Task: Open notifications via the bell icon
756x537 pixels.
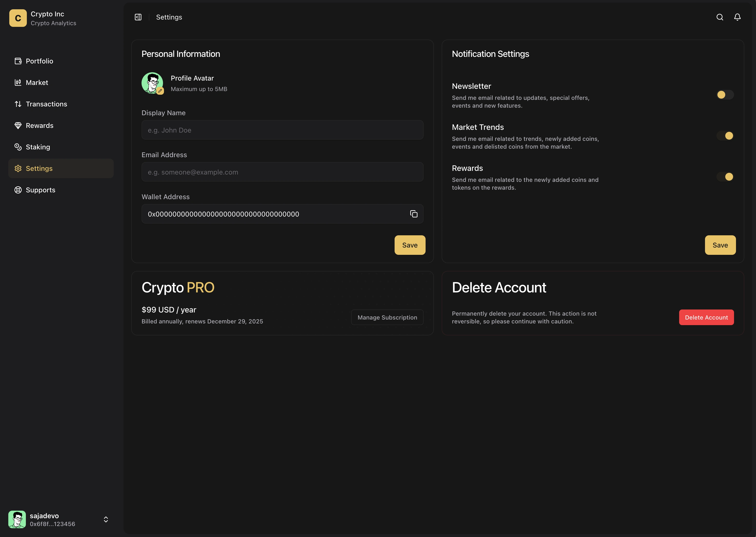Action: 737,17
